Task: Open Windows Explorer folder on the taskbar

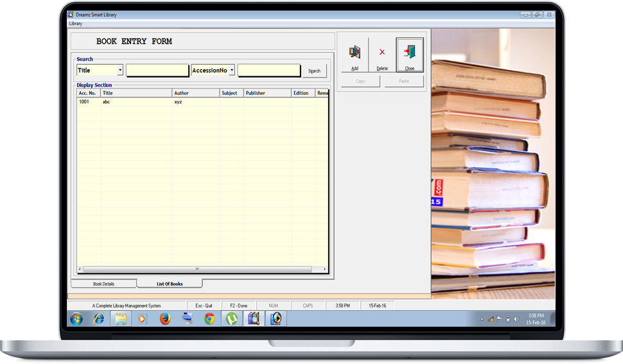Action: 121,319
